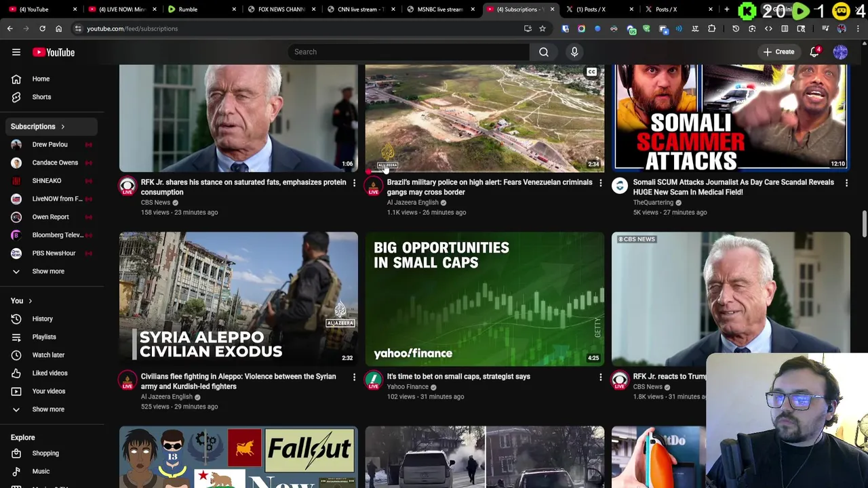Viewport: 868px width, 488px height.
Task: Click TheQuartering channel name
Action: pos(653,203)
